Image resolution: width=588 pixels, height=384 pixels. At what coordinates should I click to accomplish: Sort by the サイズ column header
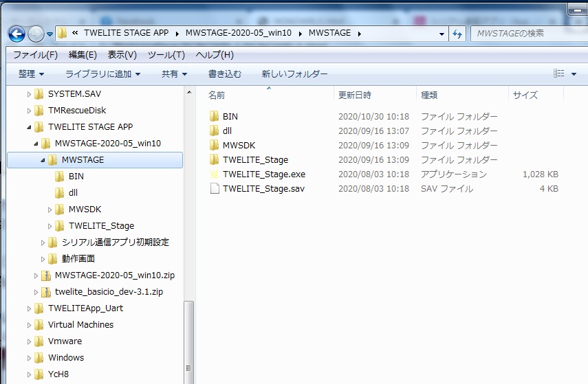coord(525,95)
